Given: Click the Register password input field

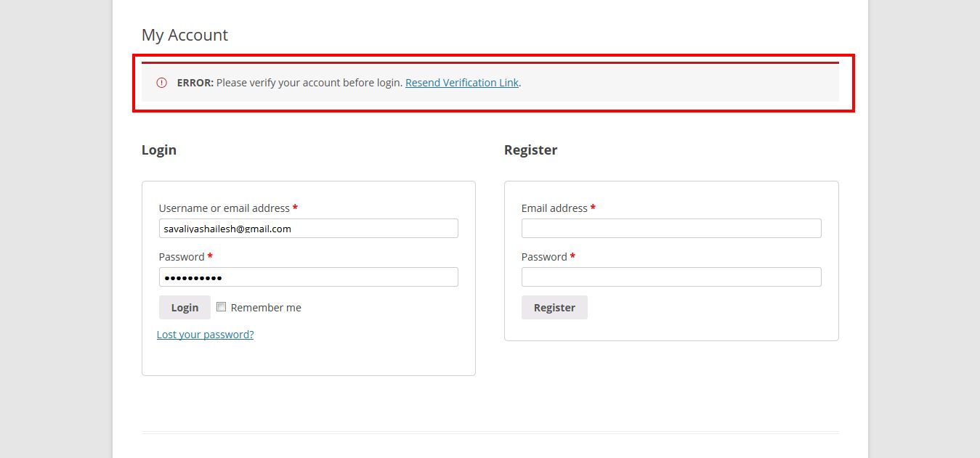Looking at the screenshot, I should [671, 277].
